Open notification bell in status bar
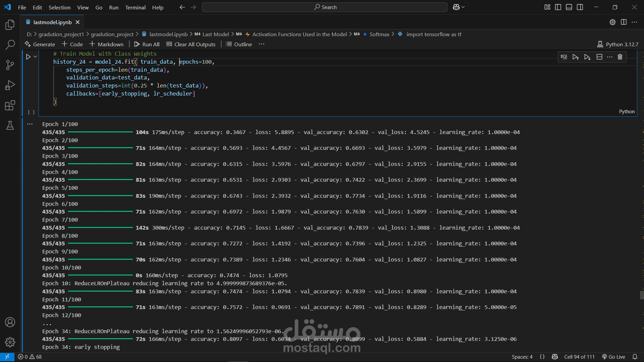 click(x=635, y=357)
